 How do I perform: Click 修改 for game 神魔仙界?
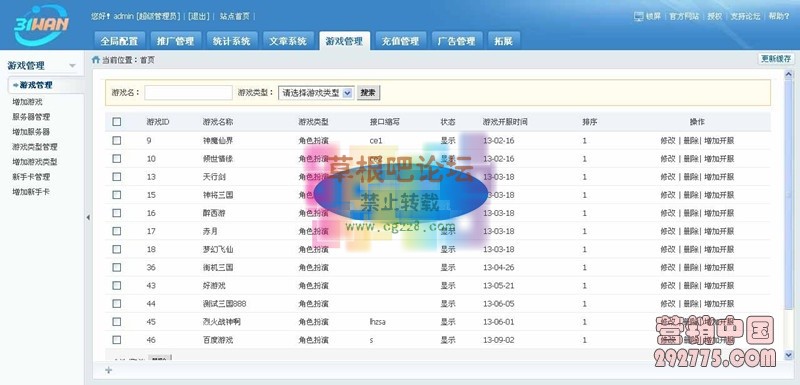click(668, 140)
